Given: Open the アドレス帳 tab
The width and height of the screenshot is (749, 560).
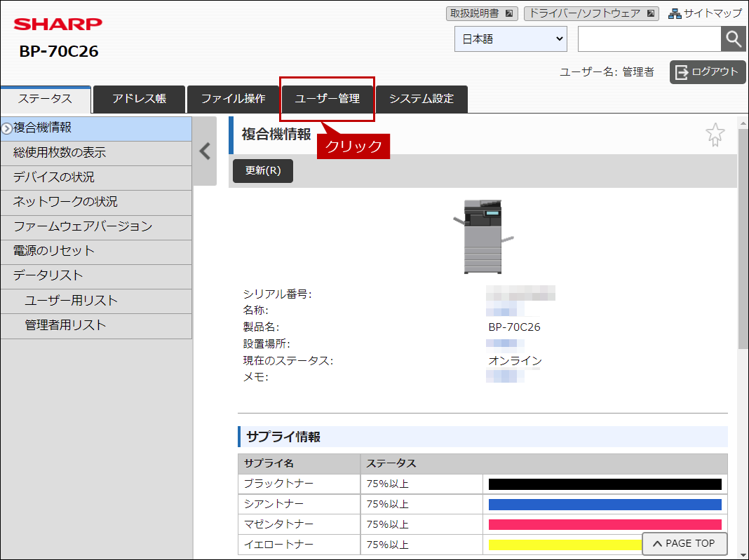Looking at the screenshot, I should 139,99.
